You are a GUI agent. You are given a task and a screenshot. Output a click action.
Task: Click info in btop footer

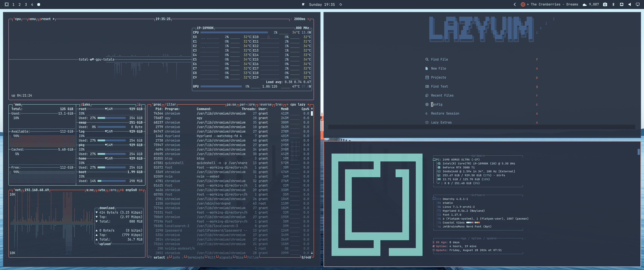pos(176,257)
